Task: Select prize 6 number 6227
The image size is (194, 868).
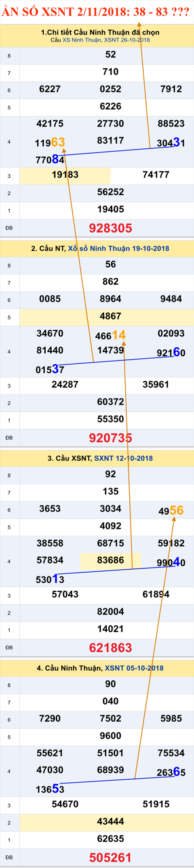Action: [50, 89]
